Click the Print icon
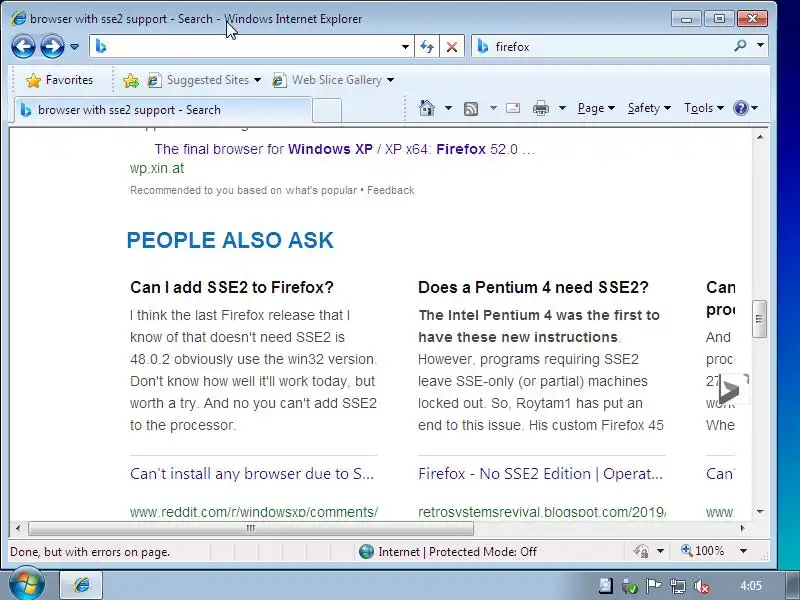 541,108
